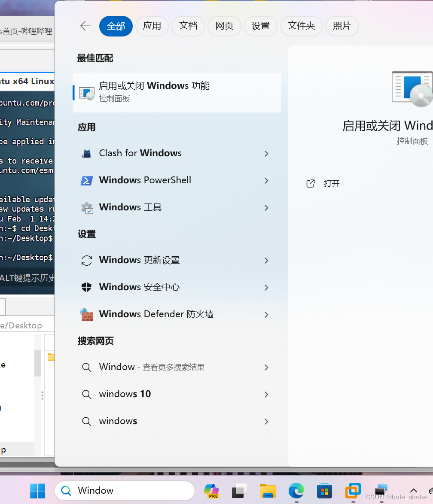This screenshot has width=433, height=504.
Task: Switch to the 文档 filter tab
Action: pyautogui.click(x=188, y=26)
